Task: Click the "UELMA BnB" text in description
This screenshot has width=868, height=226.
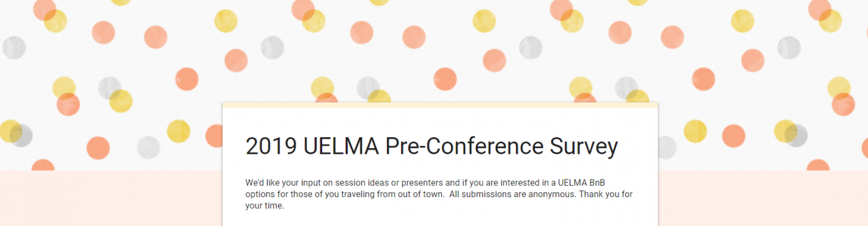Action: tap(581, 183)
